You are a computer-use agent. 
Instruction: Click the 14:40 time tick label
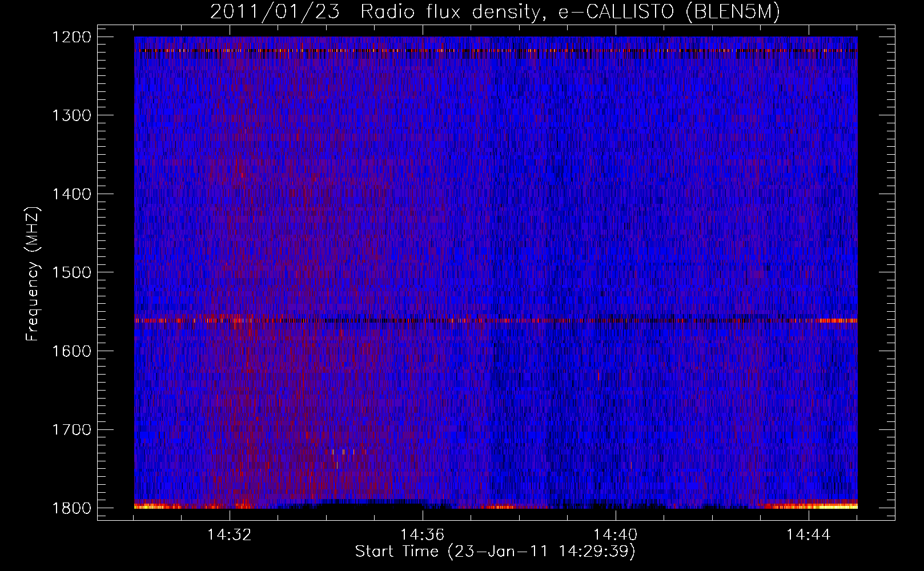tap(616, 535)
